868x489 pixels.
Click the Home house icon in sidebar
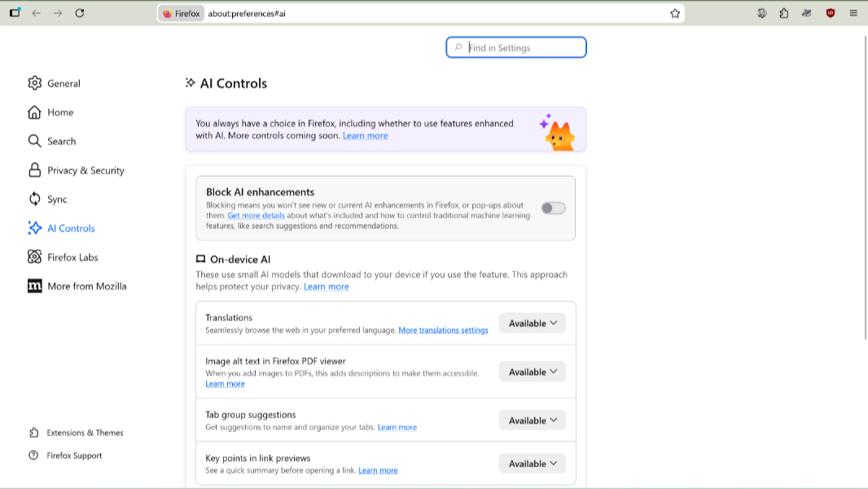click(34, 112)
